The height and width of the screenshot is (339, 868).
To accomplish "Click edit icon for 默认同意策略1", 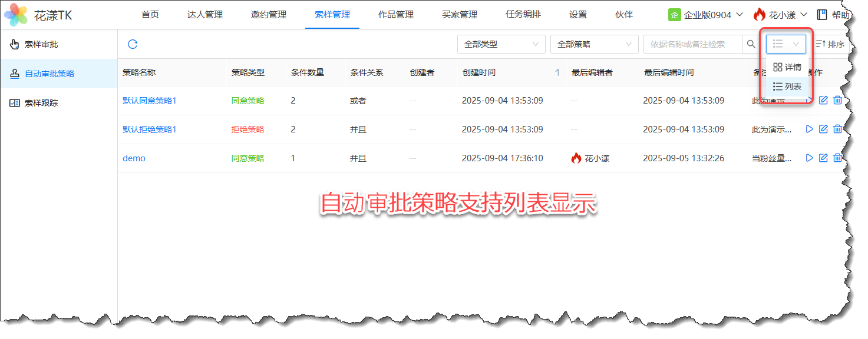I will click(x=823, y=101).
